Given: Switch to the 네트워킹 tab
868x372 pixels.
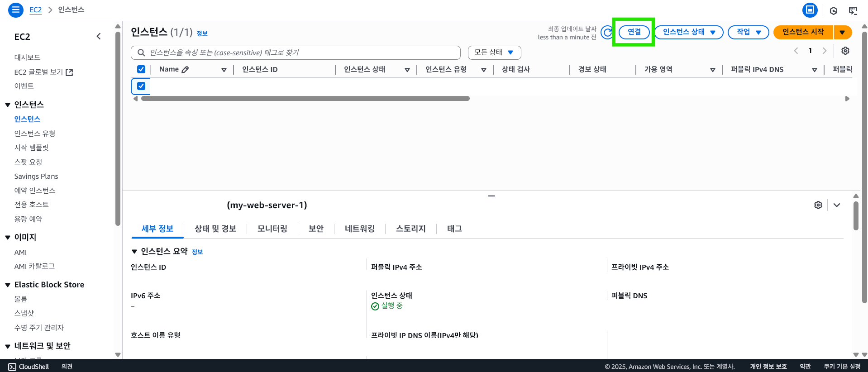Looking at the screenshot, I should point(360,229).
